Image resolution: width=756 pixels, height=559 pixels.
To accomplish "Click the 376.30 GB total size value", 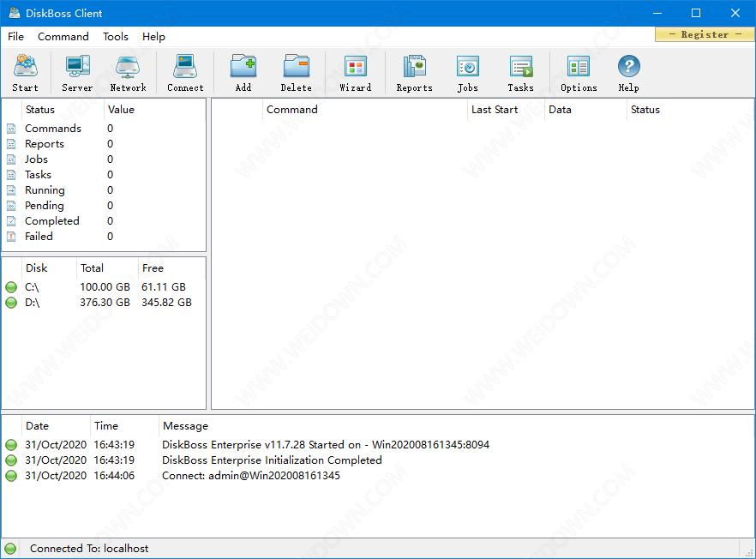I will coord(105,303).
